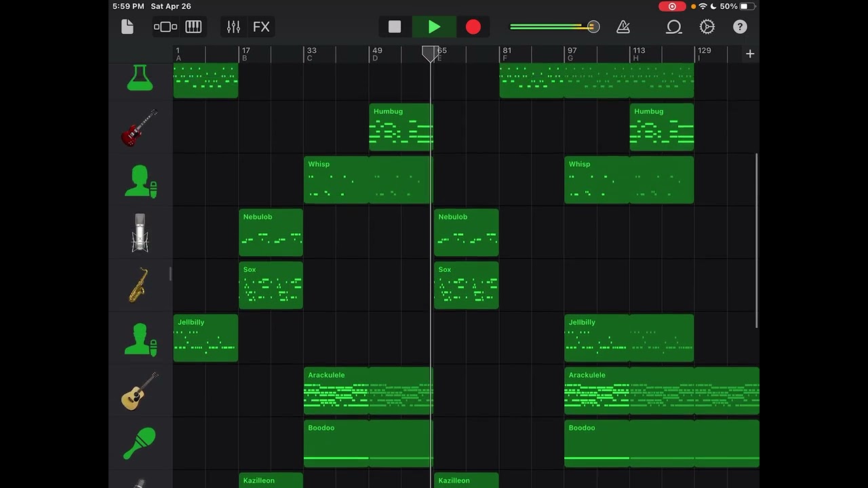Open the keyboard instrument view
Viewport: 868px width, 488px height.
(193, 27)
